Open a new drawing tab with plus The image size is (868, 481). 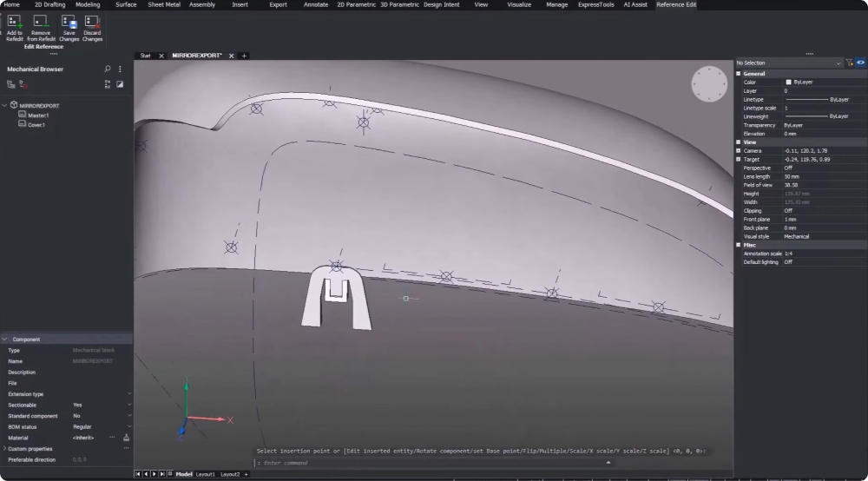244,56
